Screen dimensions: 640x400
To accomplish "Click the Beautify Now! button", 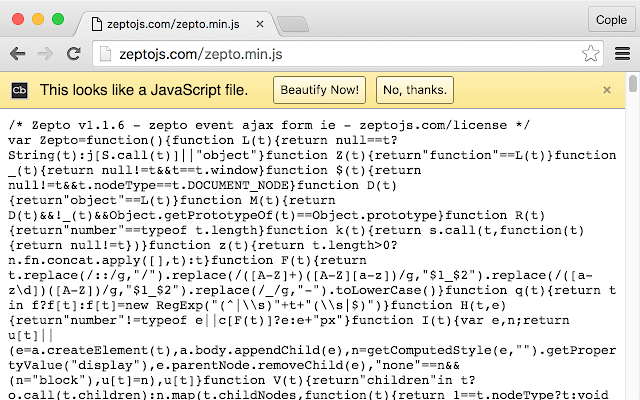I will (319, 90).
